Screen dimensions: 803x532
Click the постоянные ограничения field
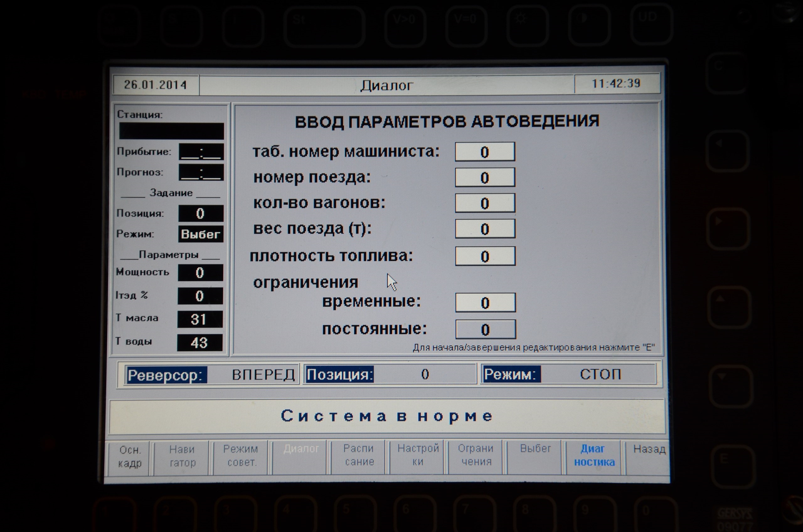point(486,329)
